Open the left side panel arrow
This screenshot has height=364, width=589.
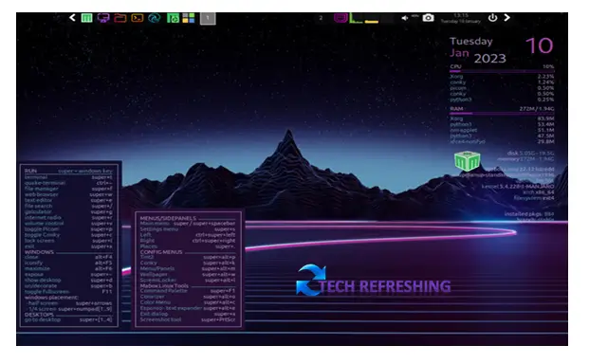click(72, 18)
